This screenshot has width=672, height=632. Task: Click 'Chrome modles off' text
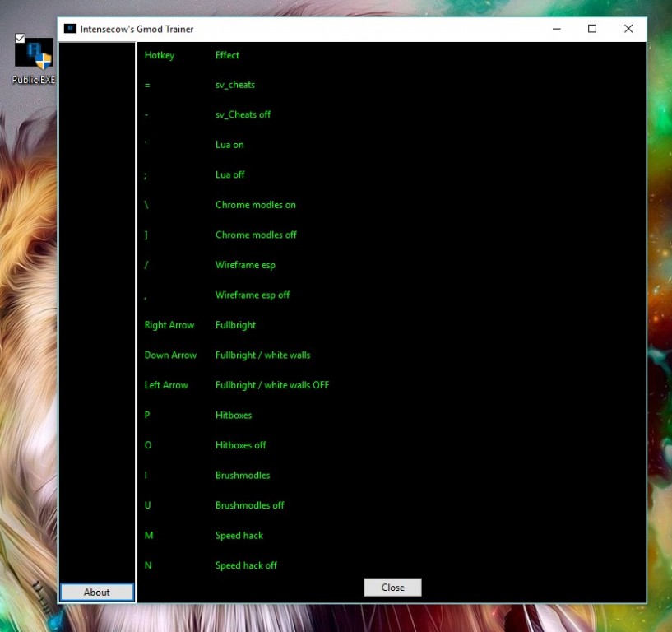[257, 235]
